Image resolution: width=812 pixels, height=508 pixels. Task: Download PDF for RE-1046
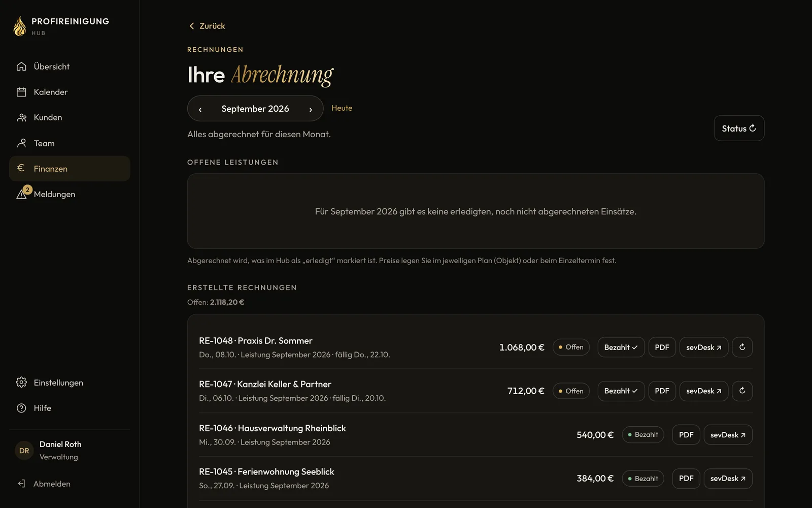point(686,435)
